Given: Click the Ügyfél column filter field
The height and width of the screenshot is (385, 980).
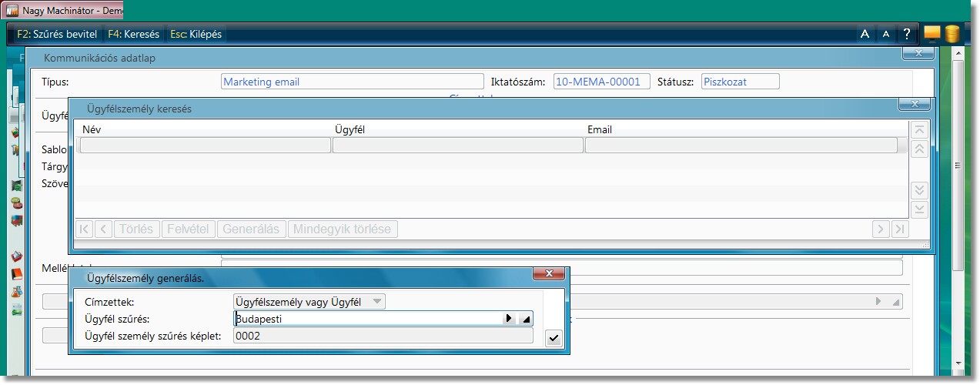Looking at the screenshot, I should click(x=457, y=145).
